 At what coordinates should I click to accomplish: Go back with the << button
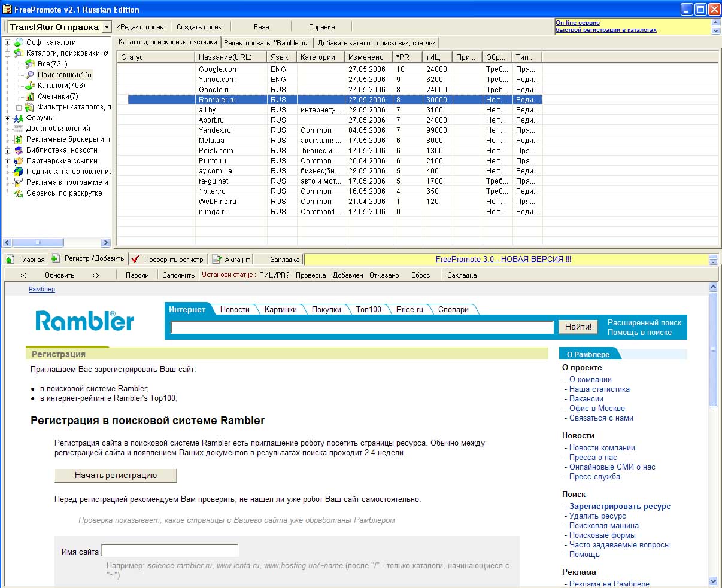coord(23,275)
